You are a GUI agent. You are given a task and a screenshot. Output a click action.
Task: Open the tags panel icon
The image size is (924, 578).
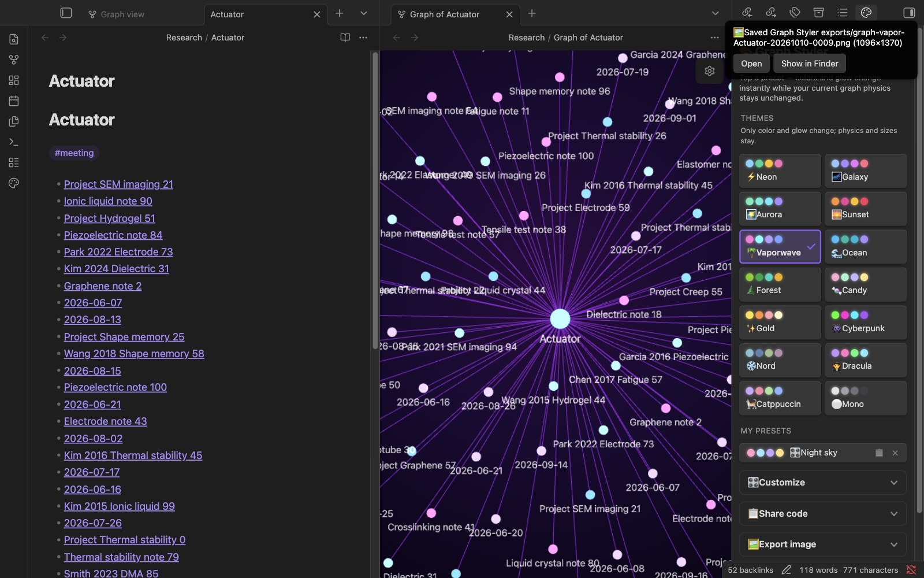[795, 13]
